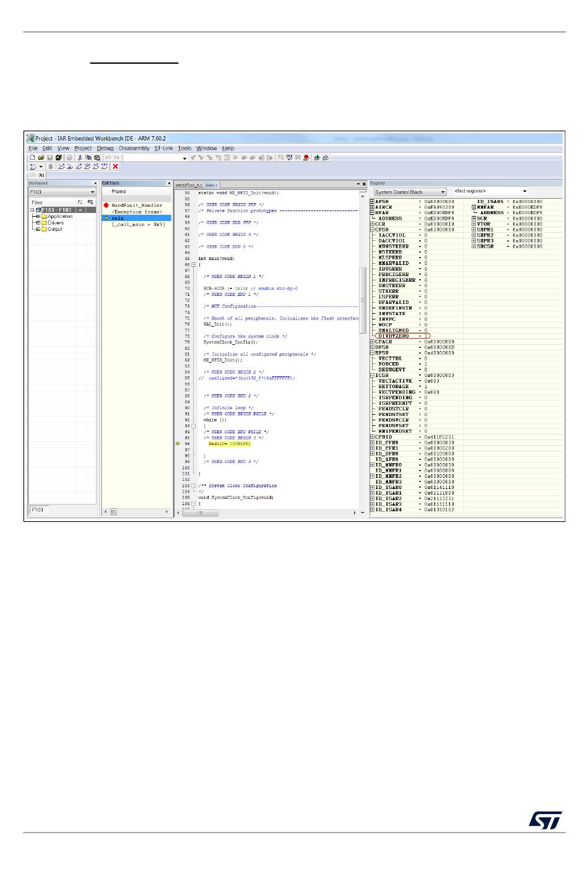Expand the Application folder in workspace tree
The image size is (588, 879).
pos(38,217)
